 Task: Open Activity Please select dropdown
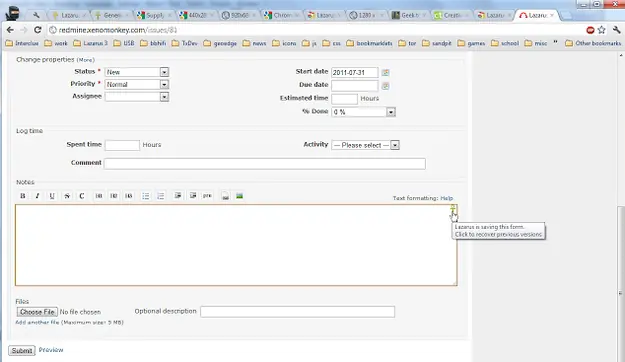tap(365, 145)
